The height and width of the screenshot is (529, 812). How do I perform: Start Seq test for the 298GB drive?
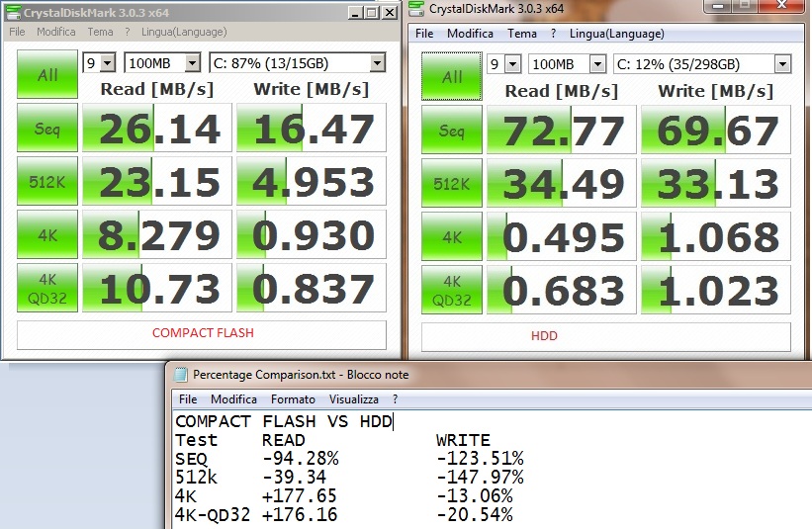451,131
